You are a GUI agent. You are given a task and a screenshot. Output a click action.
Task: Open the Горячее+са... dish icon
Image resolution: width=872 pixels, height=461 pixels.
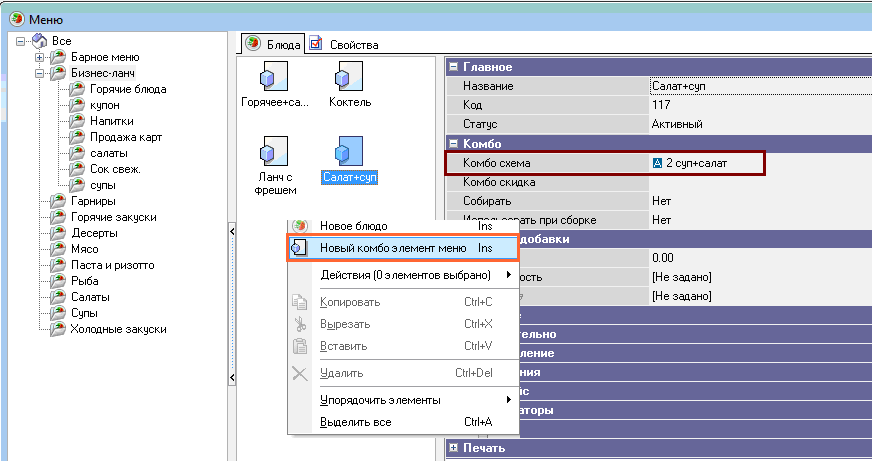pos(273,76)
